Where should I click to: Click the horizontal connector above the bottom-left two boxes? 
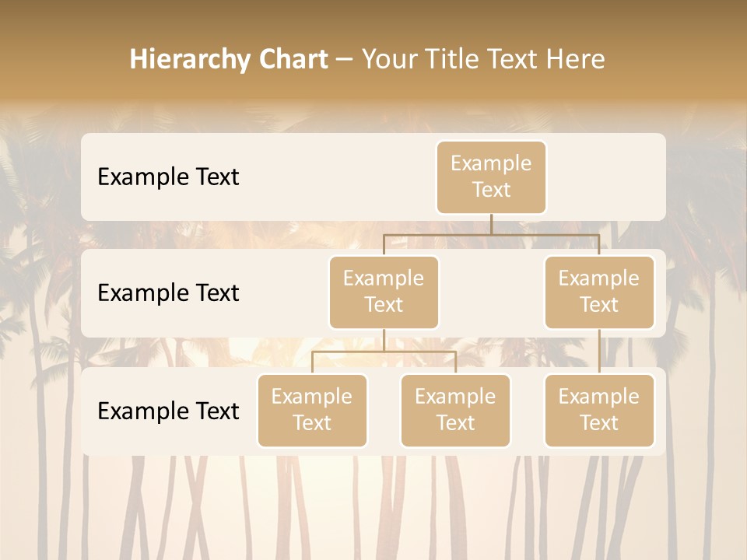[384, 352]
